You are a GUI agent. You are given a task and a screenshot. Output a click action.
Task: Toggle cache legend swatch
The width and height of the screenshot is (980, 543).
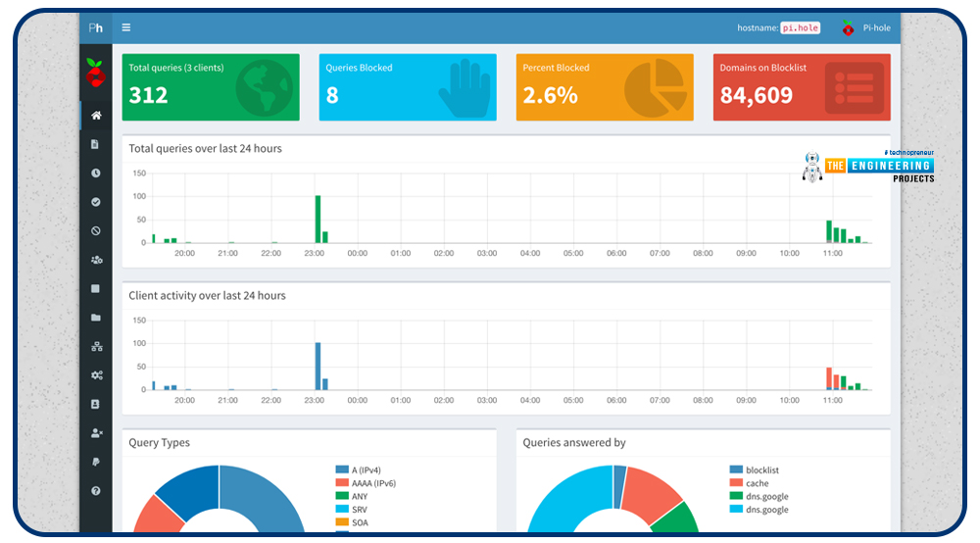[x=736, y=482]
